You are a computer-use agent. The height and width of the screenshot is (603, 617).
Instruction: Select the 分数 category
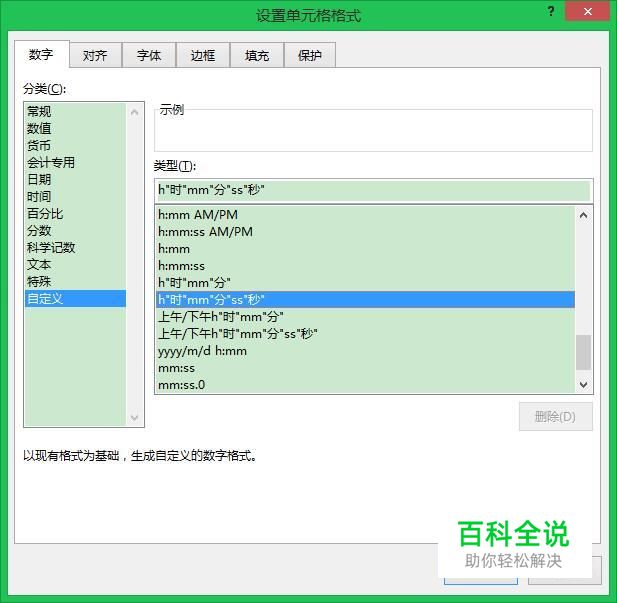(75, 230)
